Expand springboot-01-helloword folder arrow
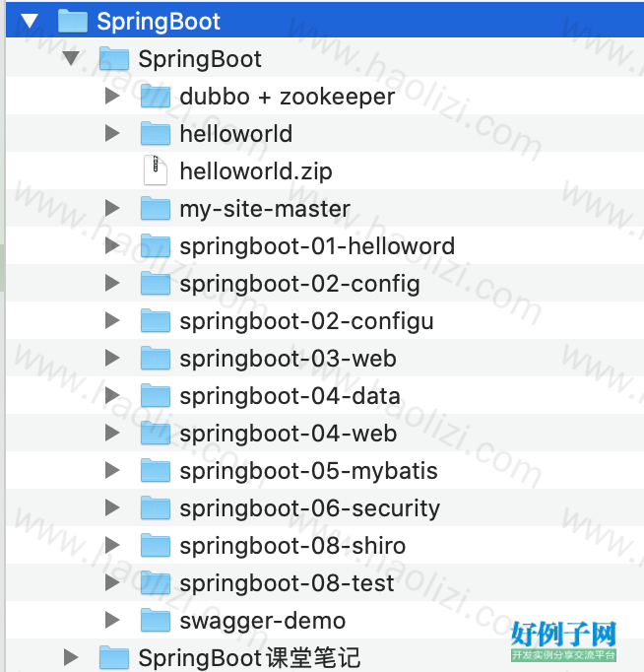This screenshot has width=644, height=672. 112,245
